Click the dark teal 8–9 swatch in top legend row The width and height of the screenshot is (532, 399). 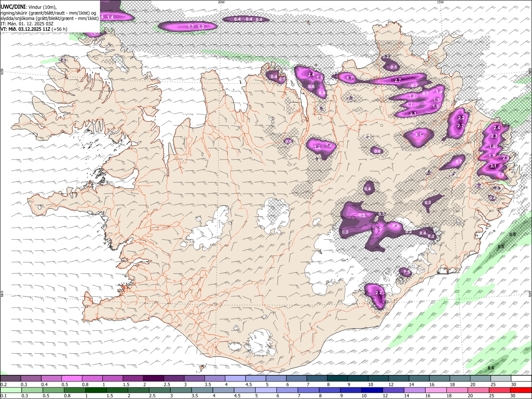[x=337, y=379]
